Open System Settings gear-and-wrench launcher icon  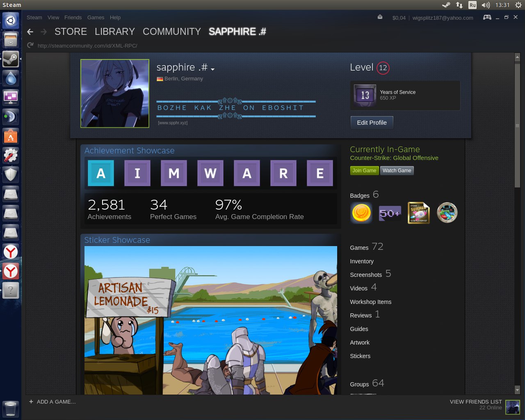[11, 155]
